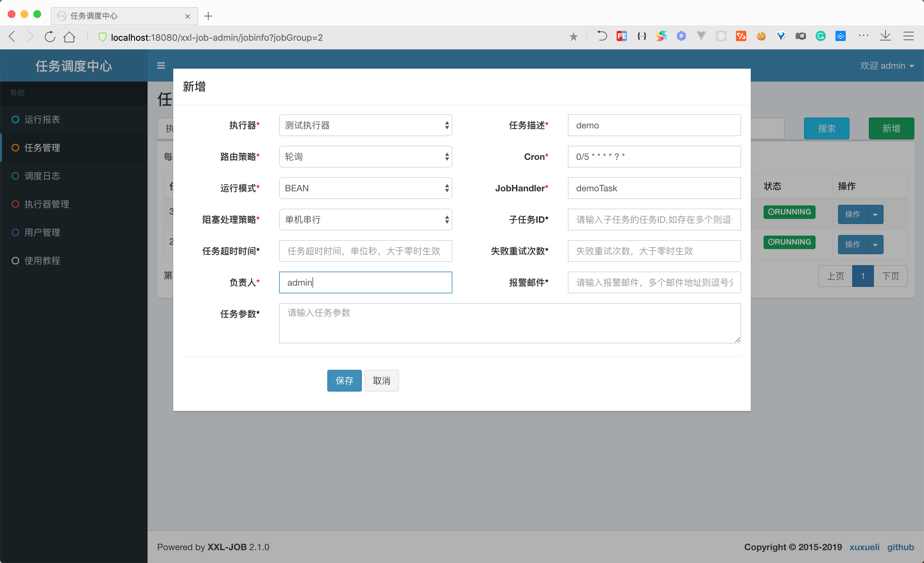Screen dimensions: 924x563
Task: Open the colorful pinwheel extension icon
Action: pos(662,36)
